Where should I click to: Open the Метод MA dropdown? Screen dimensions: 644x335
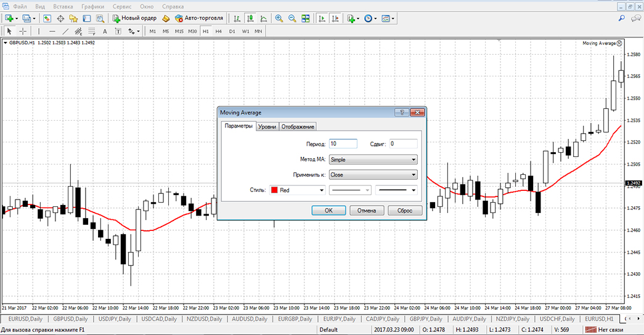(373, 159)
